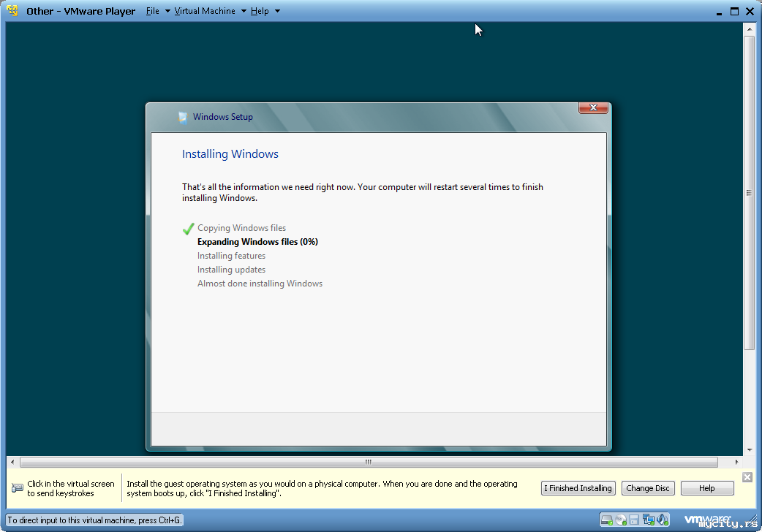Expand the Virtual Machine dropdown arrow
762x532 pixels.
click(244, 11)
